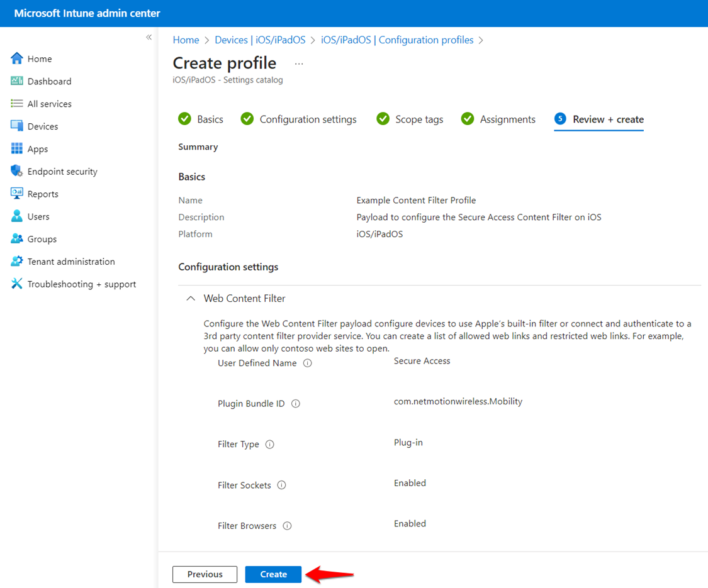This screenshot has width=708, height=588.
Task: Click Microsoft Intune admin center title
Action: (x=87, y=13)
